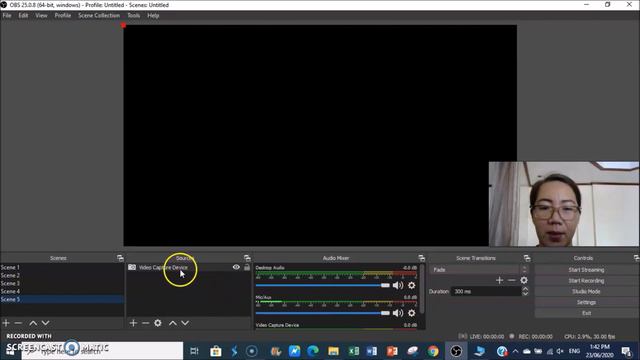The image size is (640, 360).
Task: Open Task View in taskbar
Action: click(194, 351)
